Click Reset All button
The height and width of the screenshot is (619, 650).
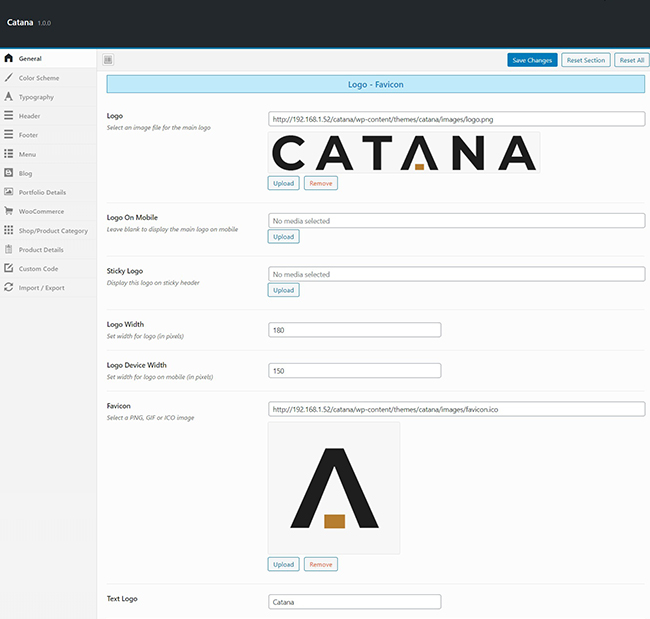[x=632, y=60]
